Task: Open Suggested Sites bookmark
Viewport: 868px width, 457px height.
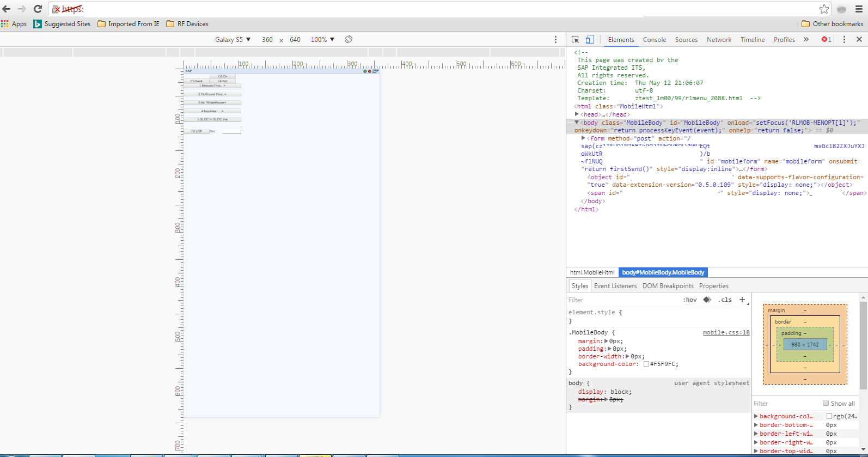Action: [x=62, y=24]
